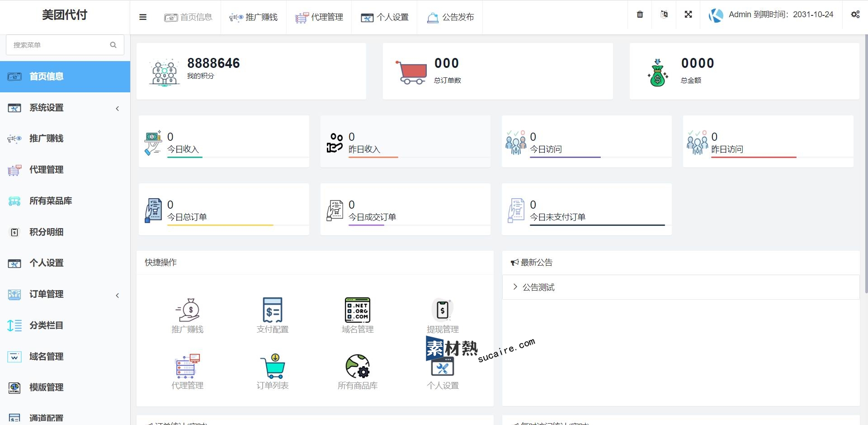868x425 pixels.
Task: Open 提现管理 quick action phone icon
Action: (x=443, y=310)
